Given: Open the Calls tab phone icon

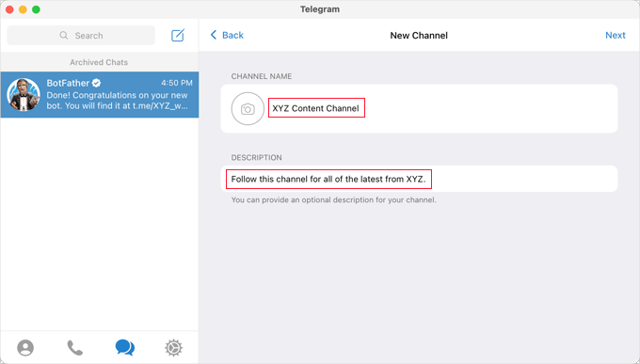Looking at the screenshot, I should click(x=74, y=348).
